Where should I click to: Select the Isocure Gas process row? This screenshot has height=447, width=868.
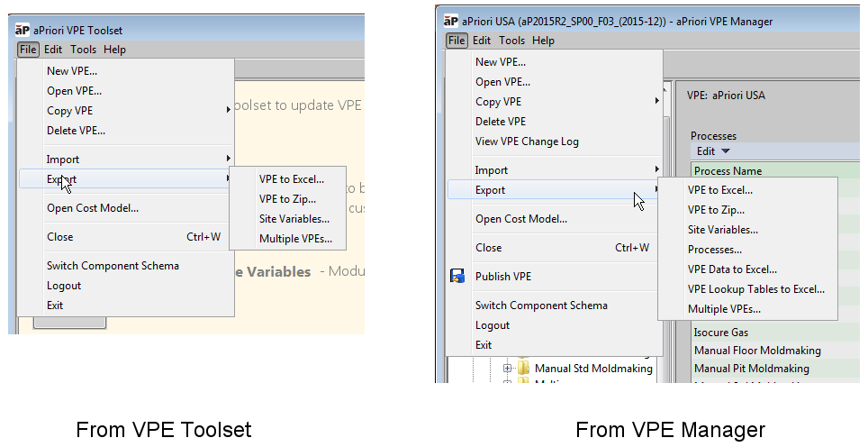point(721,333)
